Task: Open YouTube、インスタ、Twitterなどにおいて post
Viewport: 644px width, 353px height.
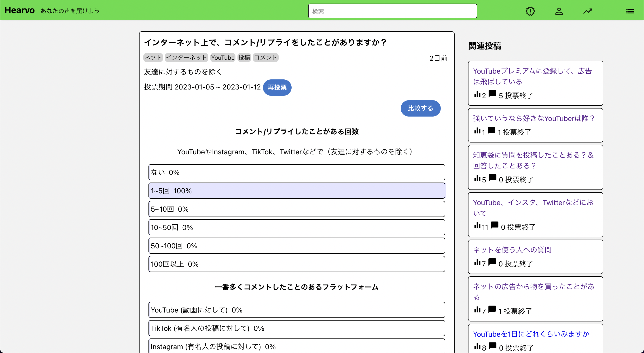Action: click(533, 208)
